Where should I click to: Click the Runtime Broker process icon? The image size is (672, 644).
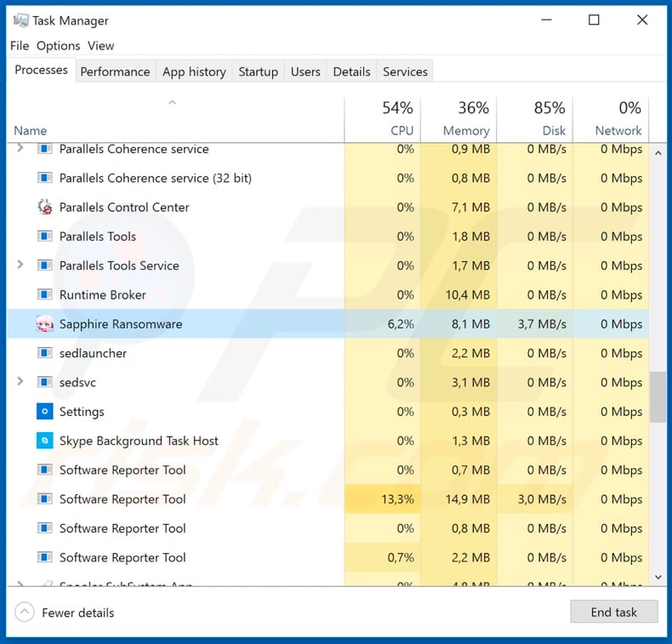pos(44,294)
